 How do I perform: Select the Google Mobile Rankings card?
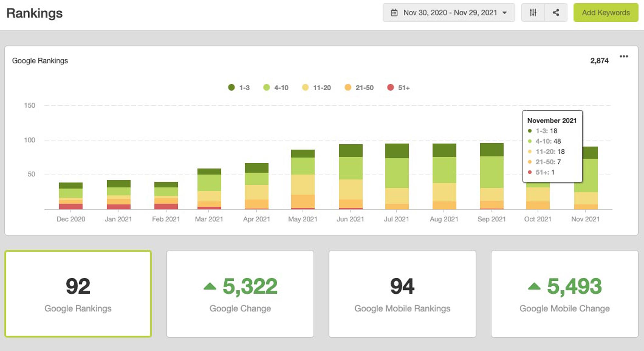tap(402, 294)
